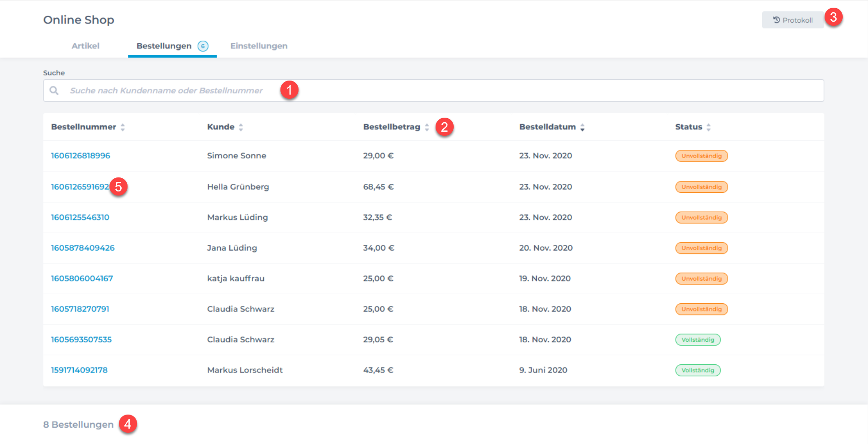Sort by Bestellbetrag column arrows
Image resolution: width=868 pixels, height=444 pixels.
(x=427, y=127)
